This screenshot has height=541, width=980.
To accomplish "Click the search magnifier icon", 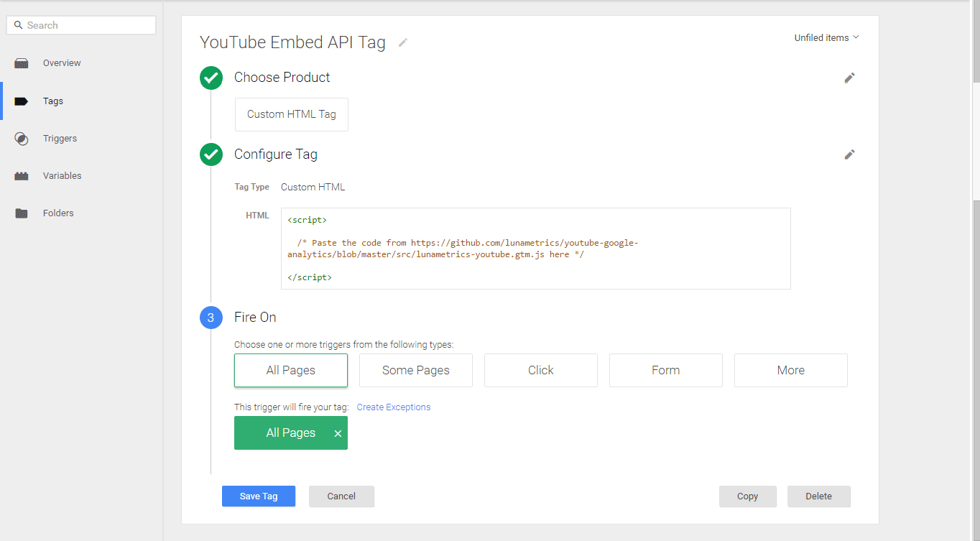I will pyautogui.click(x=18, y=24).
